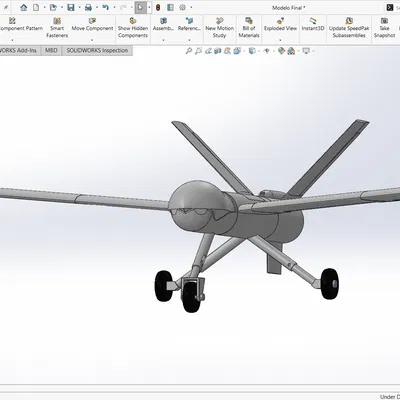Switch to the SOLIDWORKS Add-Ins tab
Screen dimensions: 400x400
[x=20, y=50]
